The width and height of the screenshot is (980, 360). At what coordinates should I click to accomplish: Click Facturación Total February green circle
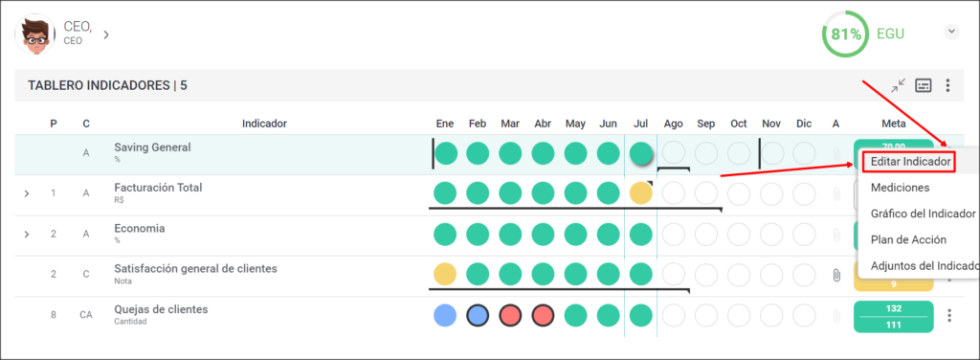coord(478,193)
